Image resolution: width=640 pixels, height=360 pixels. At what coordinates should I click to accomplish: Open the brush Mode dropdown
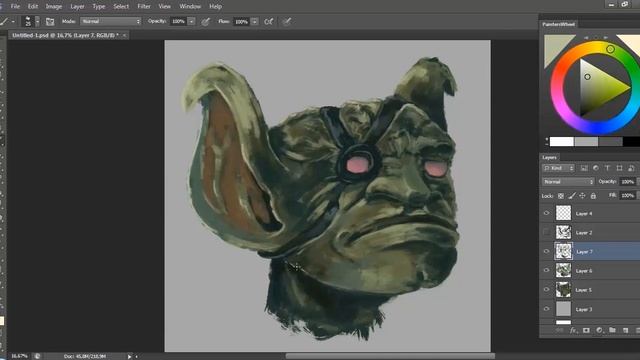(111, 21)
